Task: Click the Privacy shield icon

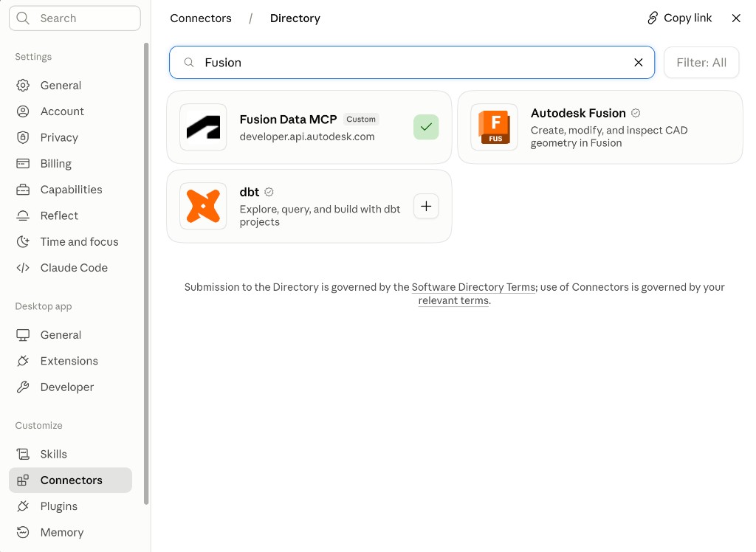Action: pyautogui.click(x=23, y=137)
